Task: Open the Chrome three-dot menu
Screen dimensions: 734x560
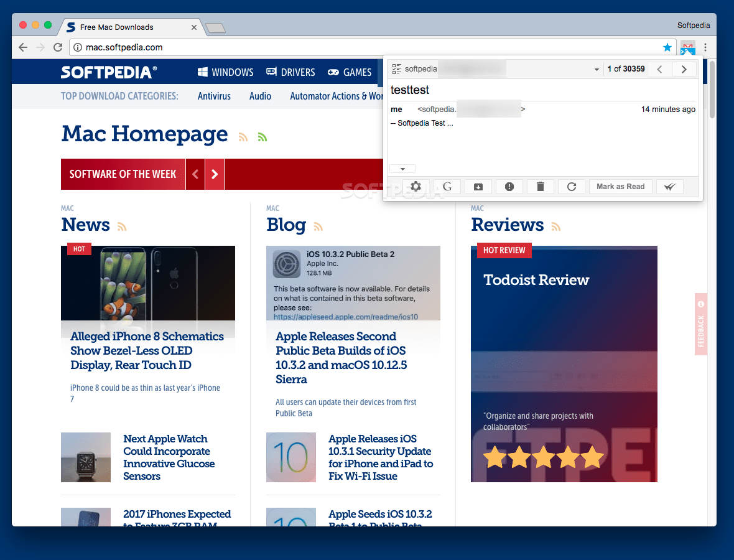Action: tap(705, 47)
